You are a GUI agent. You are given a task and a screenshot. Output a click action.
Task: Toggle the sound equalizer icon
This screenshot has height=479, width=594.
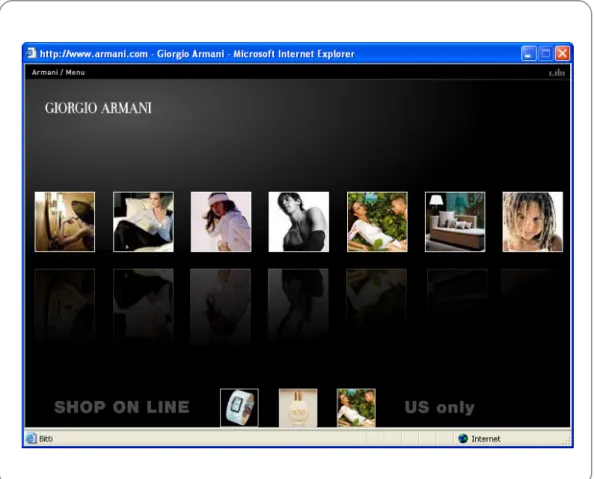click(x=557, y=73)
